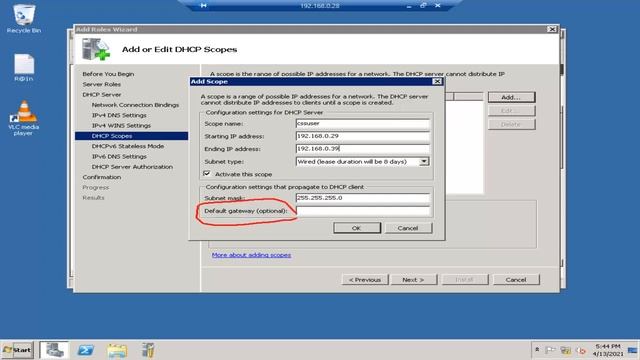
Task: Click the Subnet mask field
Action: point(362,198)
